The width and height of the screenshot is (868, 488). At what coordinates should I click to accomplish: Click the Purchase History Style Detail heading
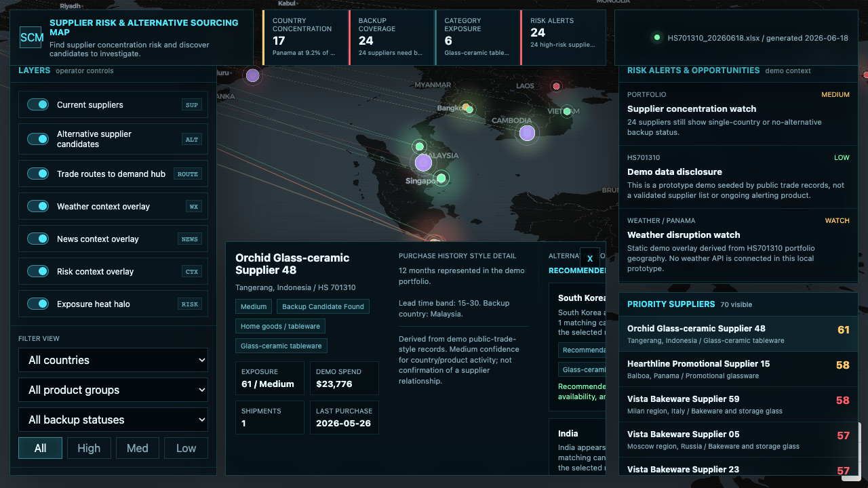pos(457,256)
